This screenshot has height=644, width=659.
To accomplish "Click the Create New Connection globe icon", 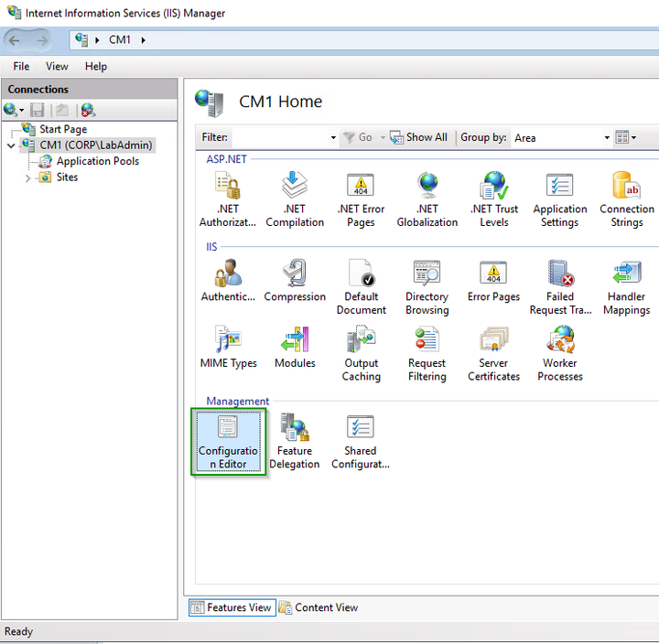I will 10,110.
